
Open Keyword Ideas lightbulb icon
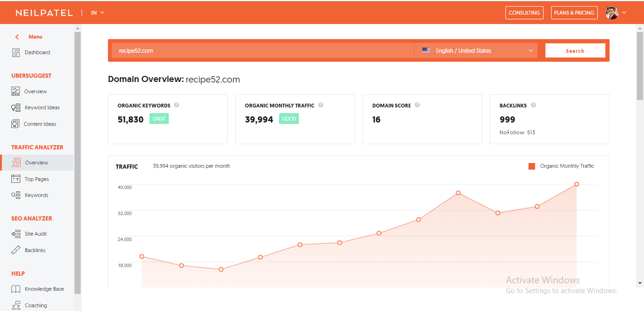click(x=16, y=108)
